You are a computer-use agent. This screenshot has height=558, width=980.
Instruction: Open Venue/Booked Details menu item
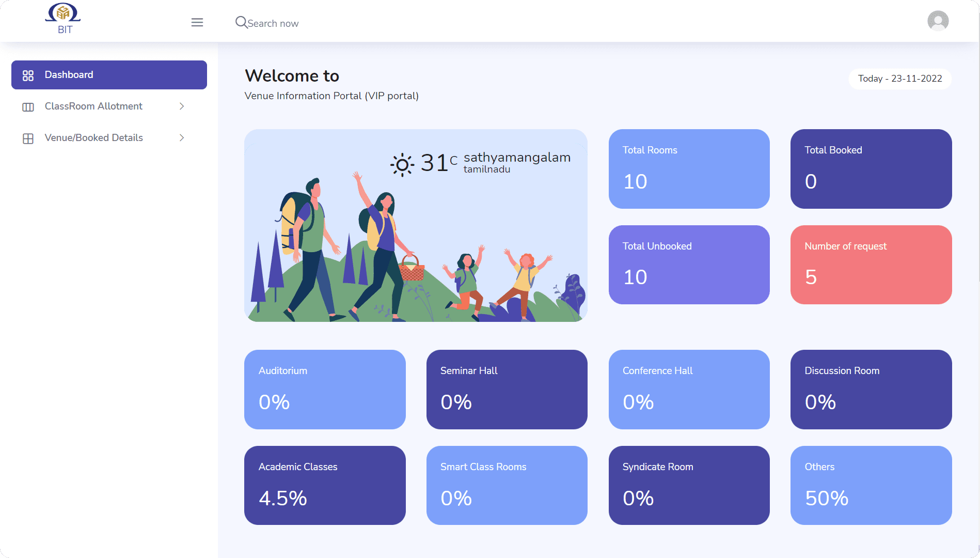pyautogui.click(x=109, y=137)
